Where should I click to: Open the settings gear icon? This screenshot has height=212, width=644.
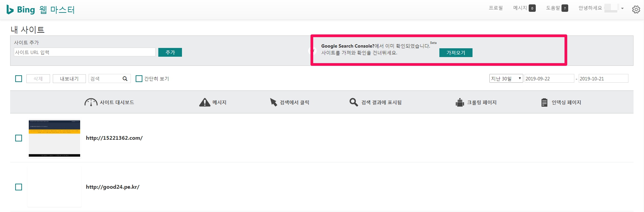tap(636, 9)
